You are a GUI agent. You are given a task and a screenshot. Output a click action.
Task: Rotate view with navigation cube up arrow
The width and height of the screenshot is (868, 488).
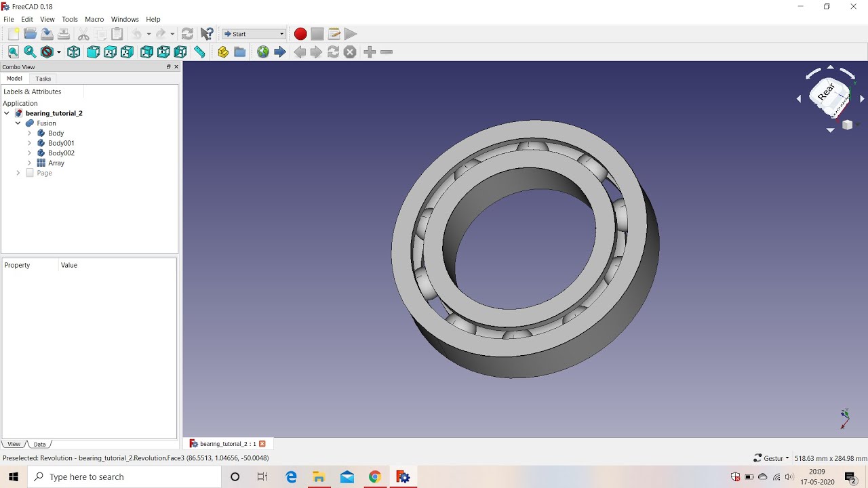(x=830, y=67)
